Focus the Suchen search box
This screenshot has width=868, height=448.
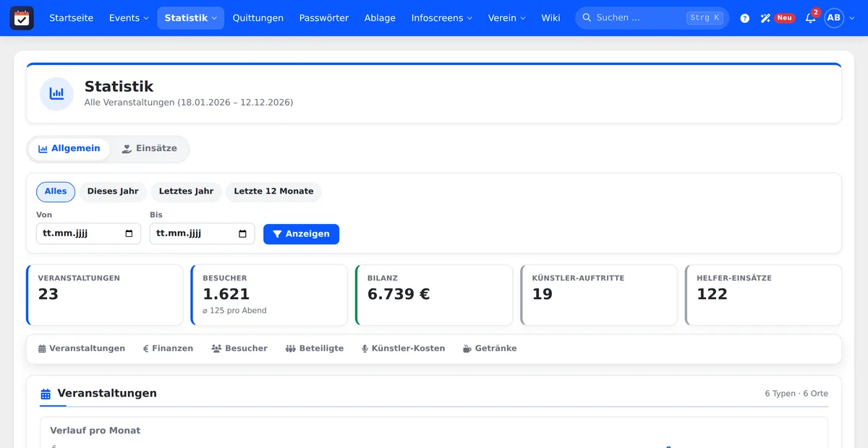(652, 18)
